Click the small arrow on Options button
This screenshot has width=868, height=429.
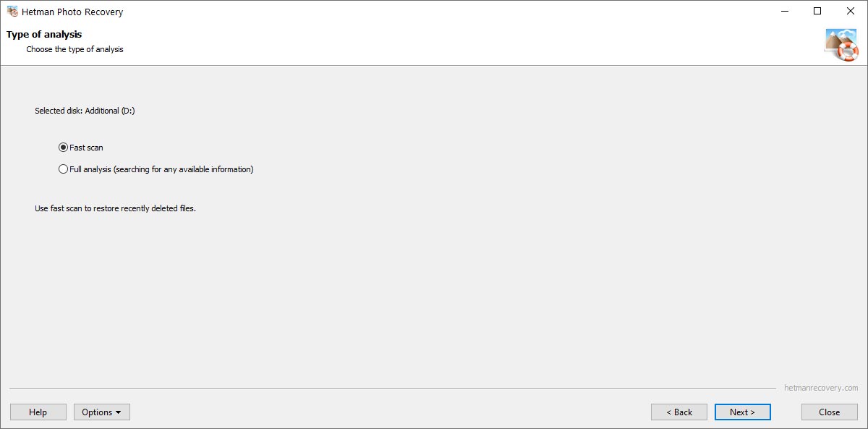click(x=118, y=413)
